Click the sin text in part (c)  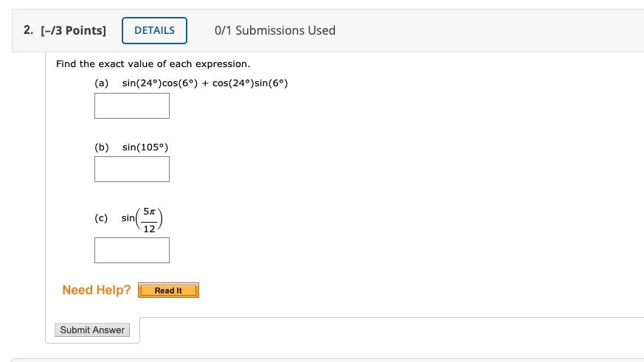(128, 218)
